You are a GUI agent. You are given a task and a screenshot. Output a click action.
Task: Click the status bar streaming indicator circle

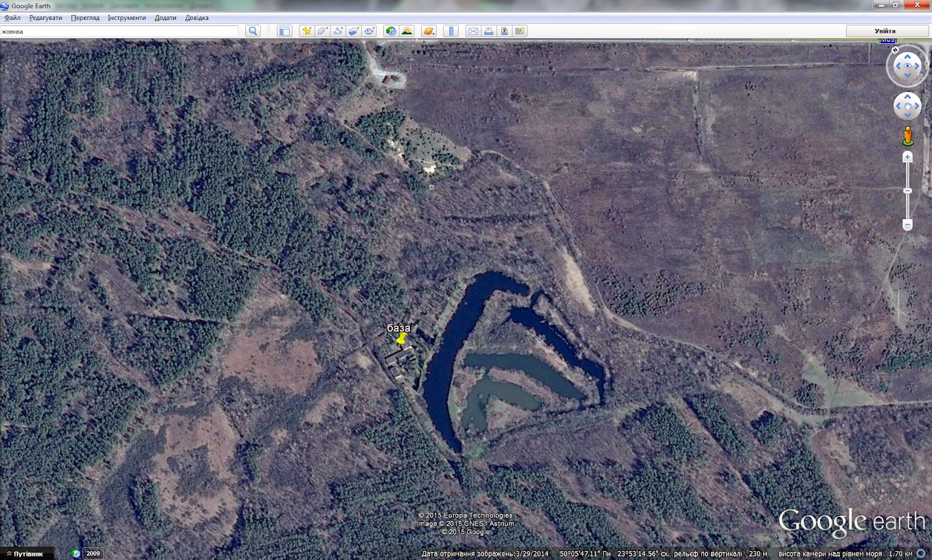920,553
